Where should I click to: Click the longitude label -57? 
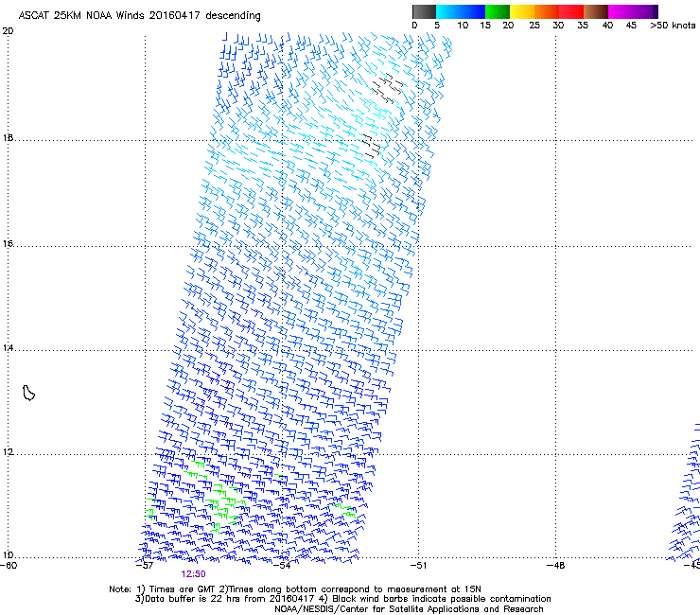coord(144,566)
